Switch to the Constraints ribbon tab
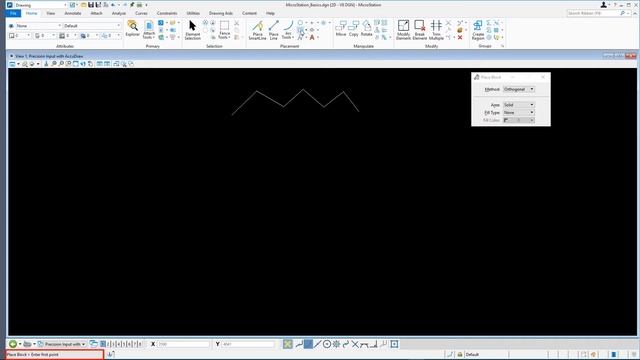 [x=167, y=13]
